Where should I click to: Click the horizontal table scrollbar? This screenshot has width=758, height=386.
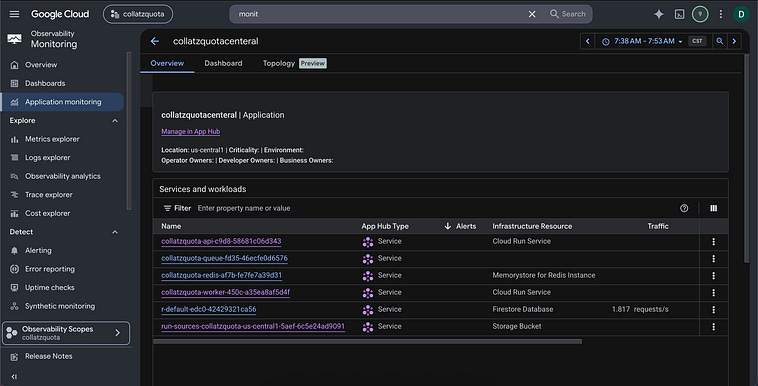click(x=367, y=341)
